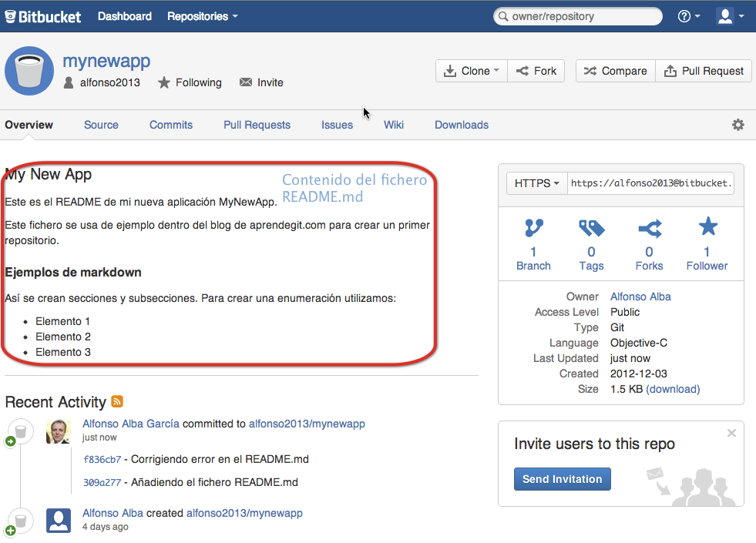Switch protocol with the HTTPS dropdown
Viewport: 756px width, 543px height.
[536, 183]
